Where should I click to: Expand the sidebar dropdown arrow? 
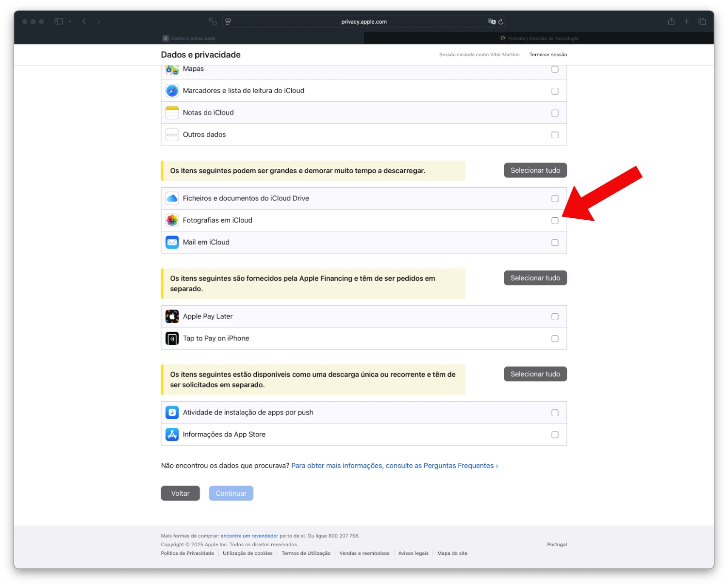click(x=70, y=21)
